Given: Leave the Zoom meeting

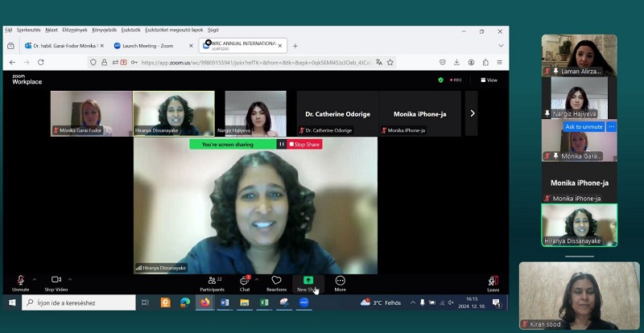Looking at the screenshot, I should (x=493, y=283).
